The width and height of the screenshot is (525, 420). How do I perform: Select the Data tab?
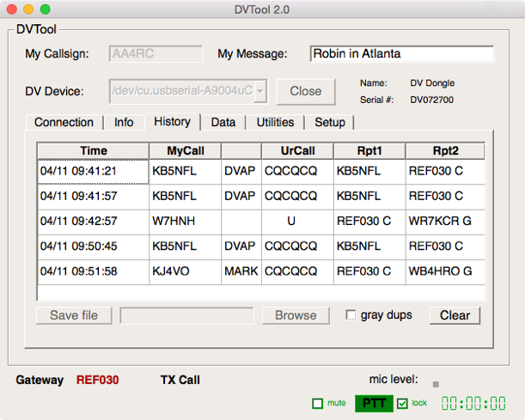tap(223, 122)
